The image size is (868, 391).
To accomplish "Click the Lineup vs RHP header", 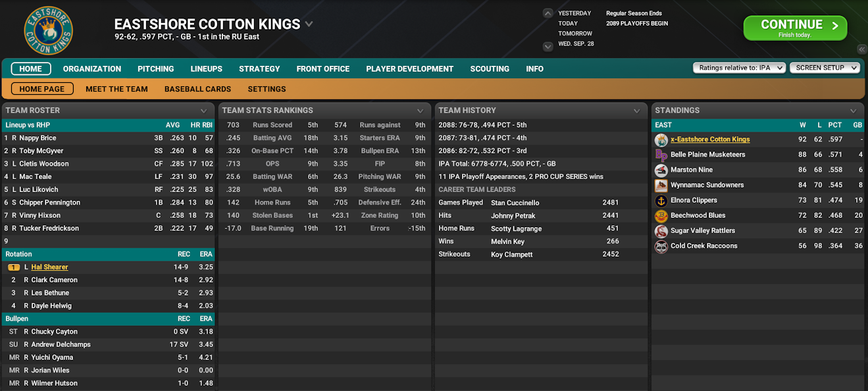I will (28, 125).
